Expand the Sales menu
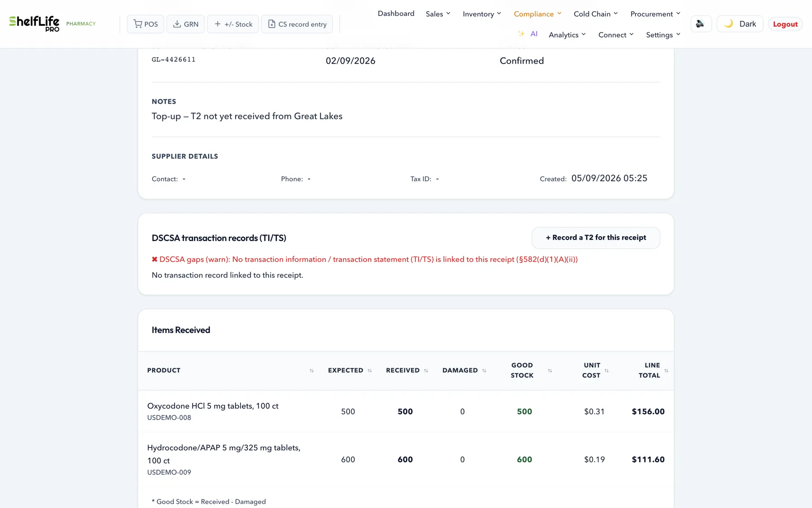The height and width of the screenshot is (508, 812). point(438,14)
